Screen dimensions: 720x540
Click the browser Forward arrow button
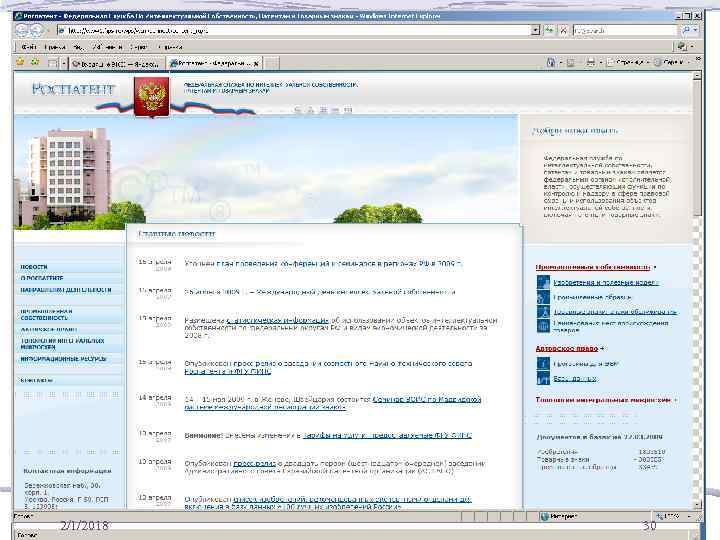(36, 30)
